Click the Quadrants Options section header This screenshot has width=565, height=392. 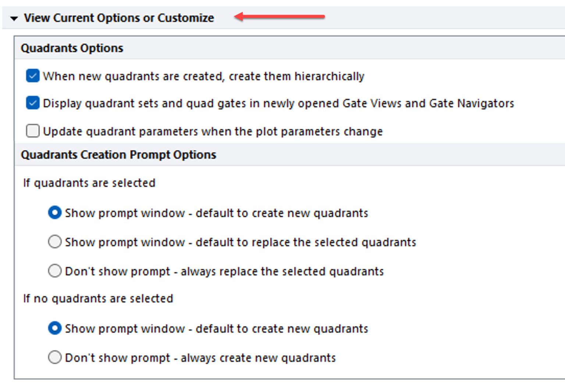[x=72, y=47]
